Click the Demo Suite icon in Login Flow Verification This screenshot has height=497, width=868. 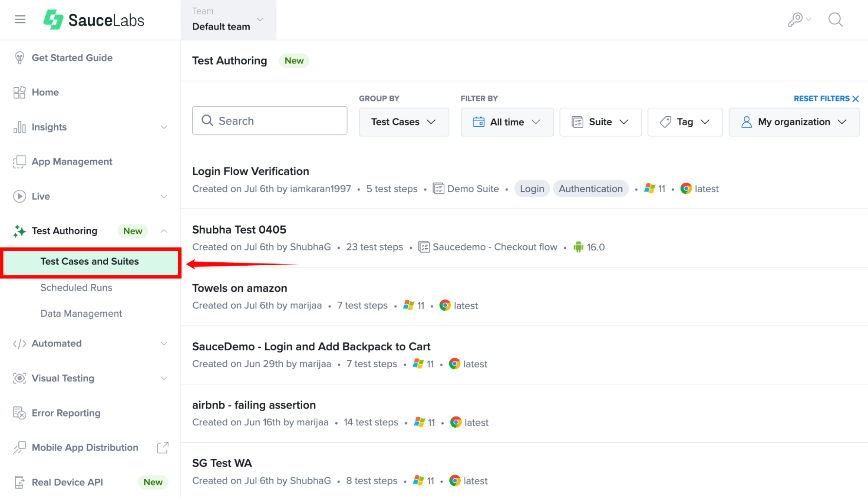pyautogui.click(x=439, y=189)
